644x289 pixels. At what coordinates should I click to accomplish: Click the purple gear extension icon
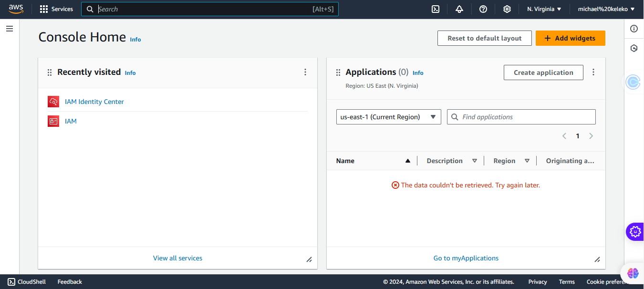(x=635, y=232)
